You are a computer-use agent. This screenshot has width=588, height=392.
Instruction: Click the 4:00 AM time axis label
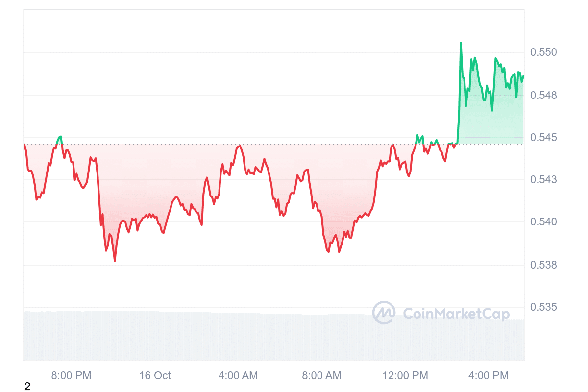pos(238,376)
